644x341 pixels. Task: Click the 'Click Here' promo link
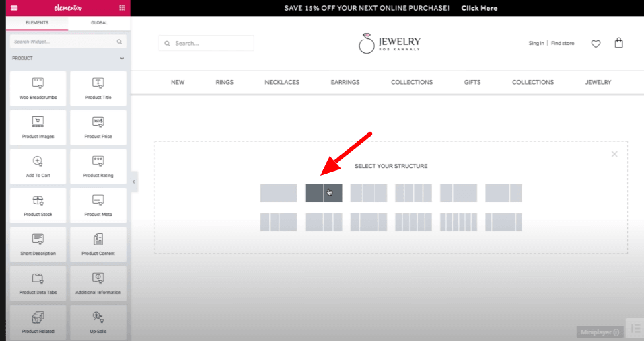479,8
